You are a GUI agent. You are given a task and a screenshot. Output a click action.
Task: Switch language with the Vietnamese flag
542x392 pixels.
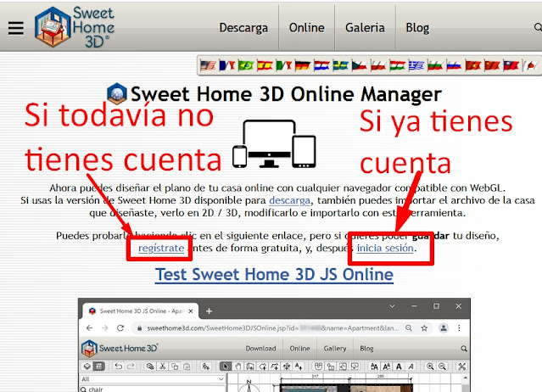(x=472, y=65)
